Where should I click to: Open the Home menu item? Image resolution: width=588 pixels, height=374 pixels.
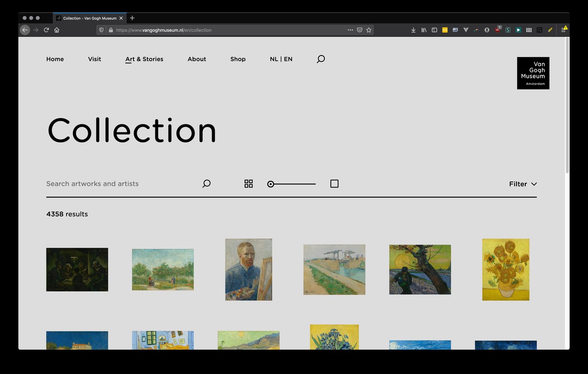pos(55,59)
